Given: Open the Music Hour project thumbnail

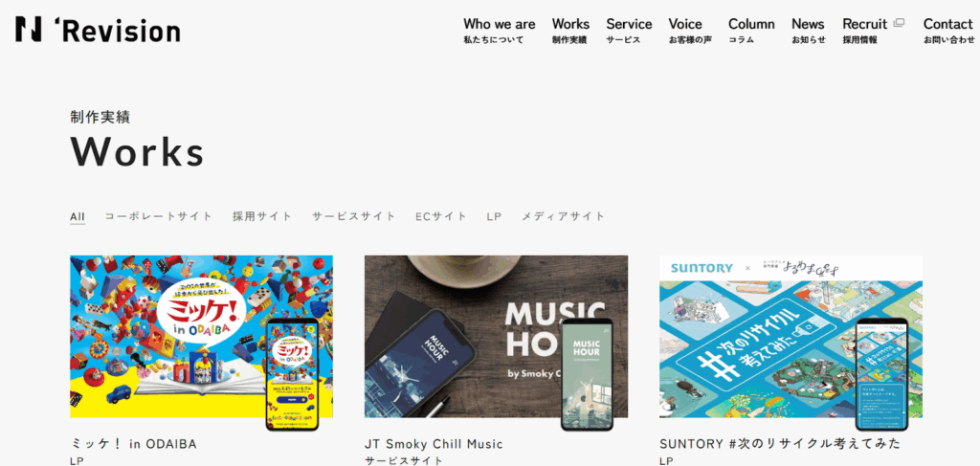Looking at the screenshot, I should pos(497,337).
